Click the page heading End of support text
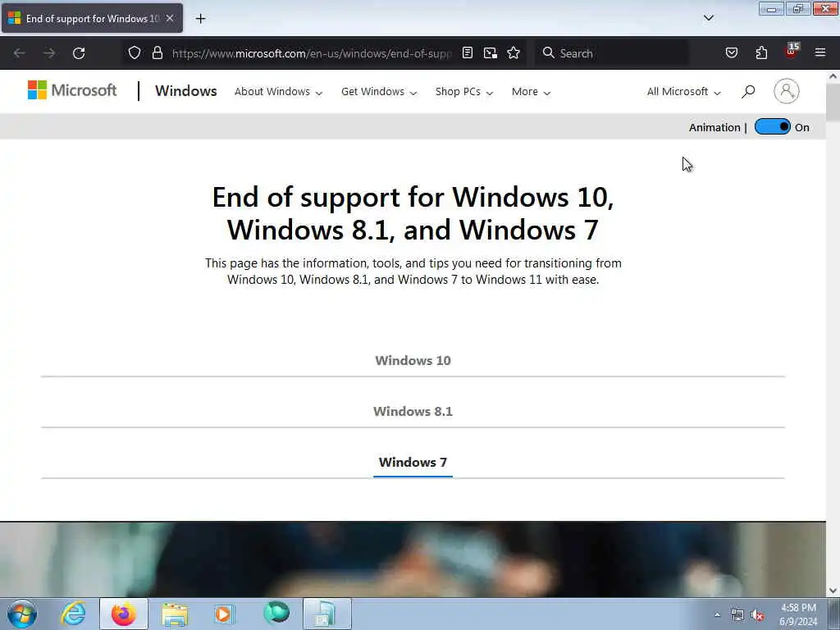Screen dimensions: 840x630 413,213
